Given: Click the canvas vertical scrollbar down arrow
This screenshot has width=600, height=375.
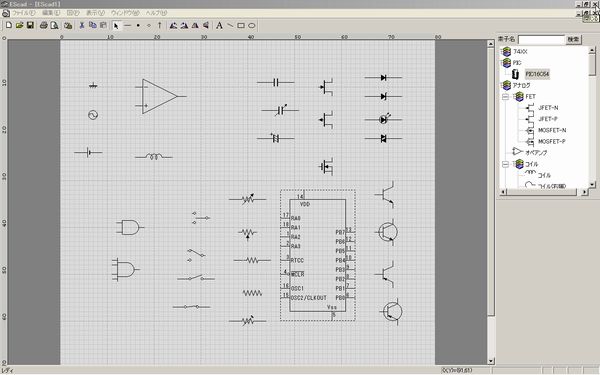Looking at the screenshot, I should (x=491, y=361).
